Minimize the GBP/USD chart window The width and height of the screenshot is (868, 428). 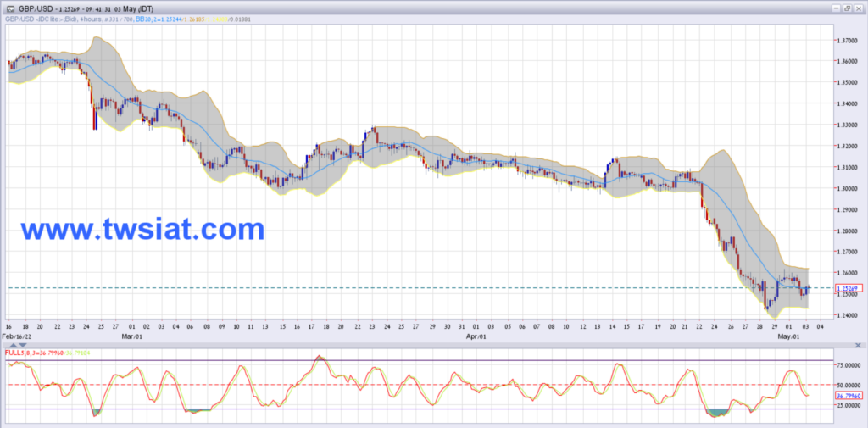coord(837,8)
